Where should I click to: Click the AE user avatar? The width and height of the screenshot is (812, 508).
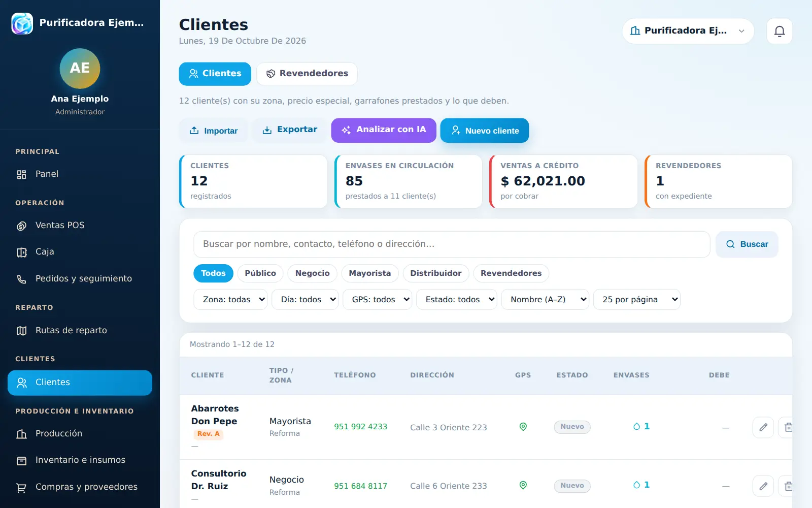pyautogui.click(x=80, y=68)
